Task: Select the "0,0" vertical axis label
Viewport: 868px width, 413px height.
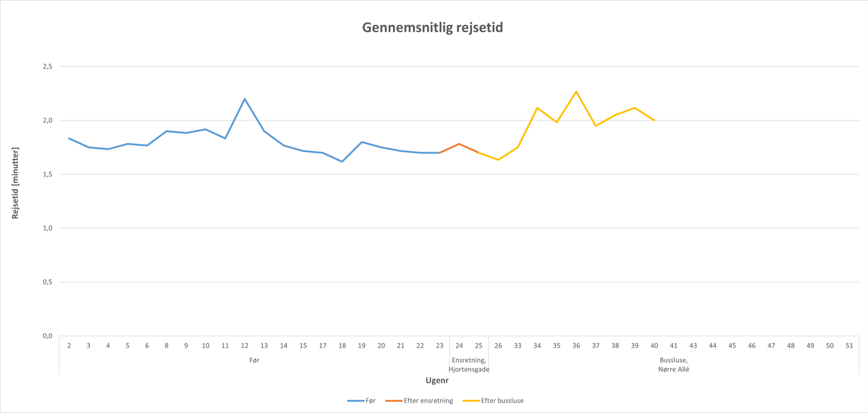Action: point(48,336)
